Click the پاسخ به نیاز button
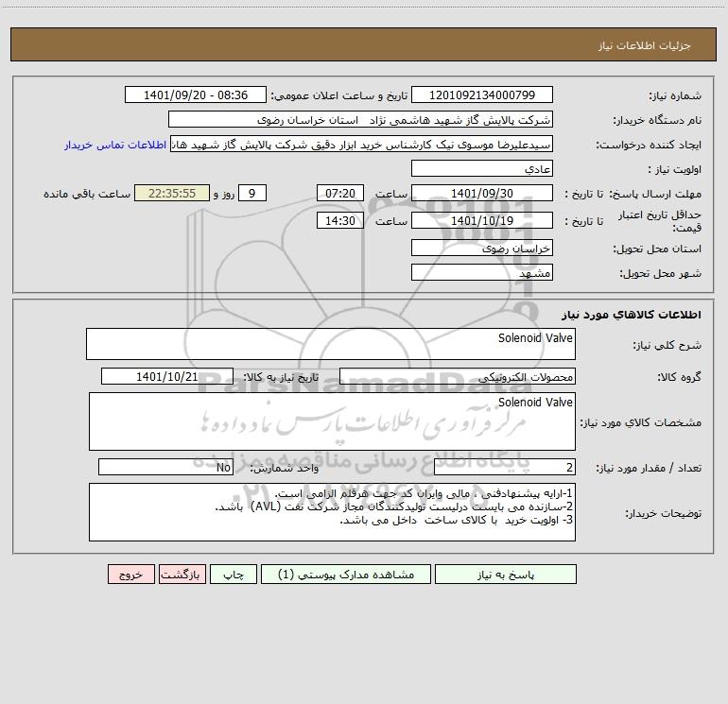 tap(506, 575)
